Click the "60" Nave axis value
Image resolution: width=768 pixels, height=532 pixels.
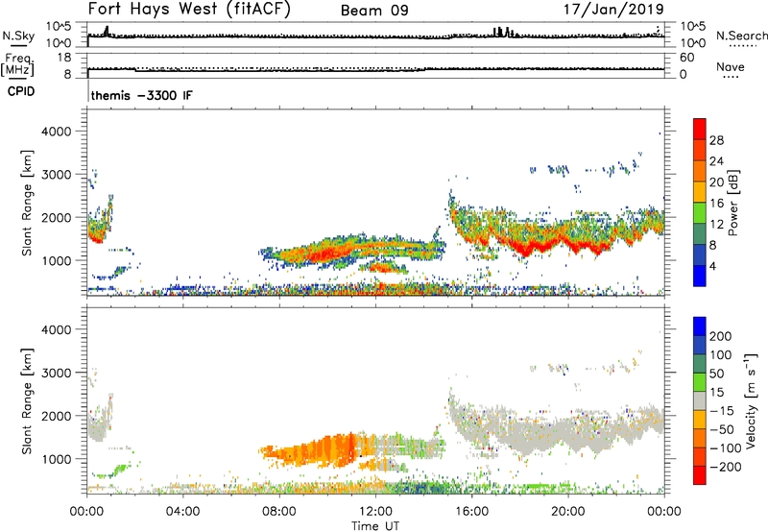pos(686,58)
